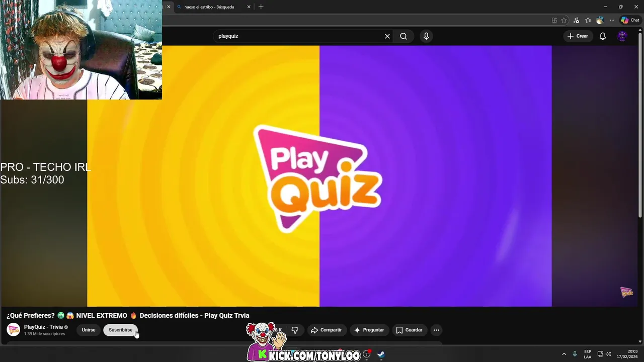Show hidden system tray icons chevron
Image resolution: width=644 pixels, height=362 pixels.
[x=564, y=354]
